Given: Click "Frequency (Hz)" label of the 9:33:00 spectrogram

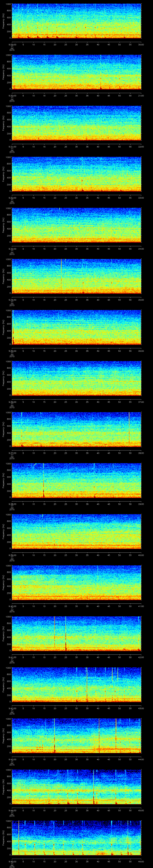Looking at the screenshot, I should [3, 225].
